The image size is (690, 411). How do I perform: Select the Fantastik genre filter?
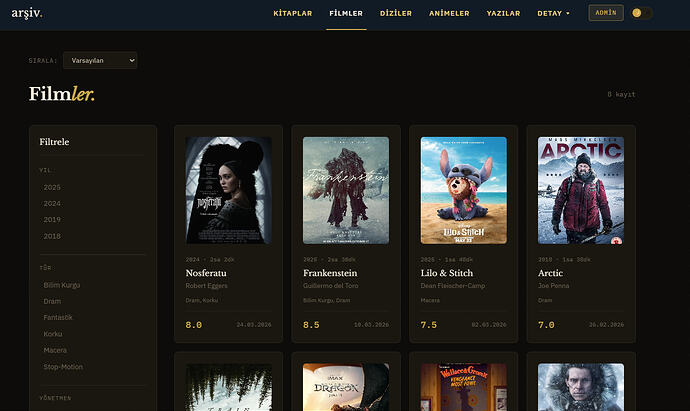59,318
